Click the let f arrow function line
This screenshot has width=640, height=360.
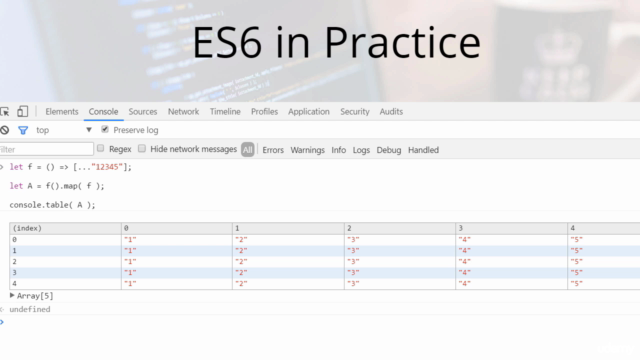point(71,167)
